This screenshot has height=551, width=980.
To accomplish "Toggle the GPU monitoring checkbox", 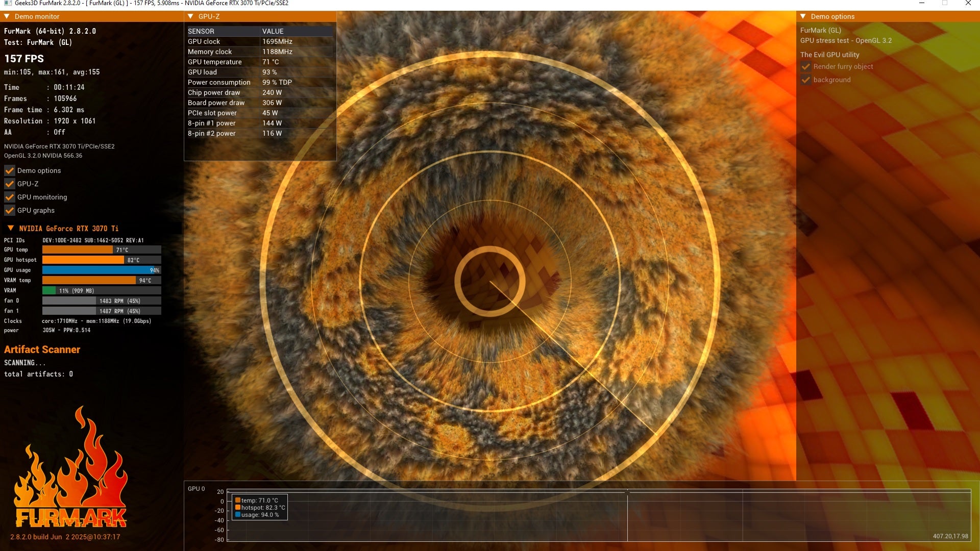I will click(9, 197).
